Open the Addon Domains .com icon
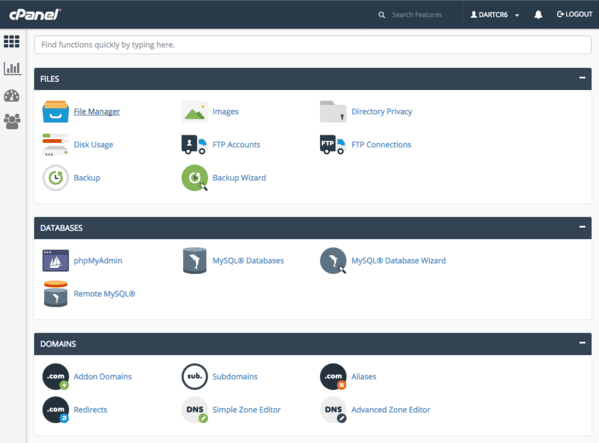This screenshot has width=599, height=443. pos(55,377)
